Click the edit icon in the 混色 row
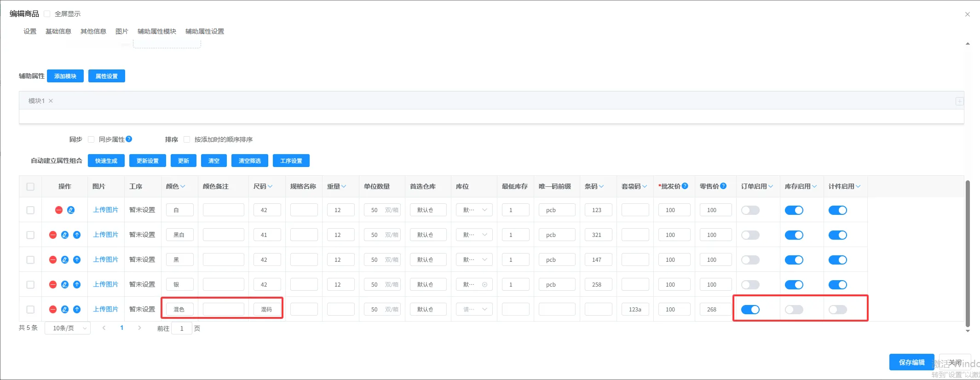 pyautogui.click(x=65, y=310)
